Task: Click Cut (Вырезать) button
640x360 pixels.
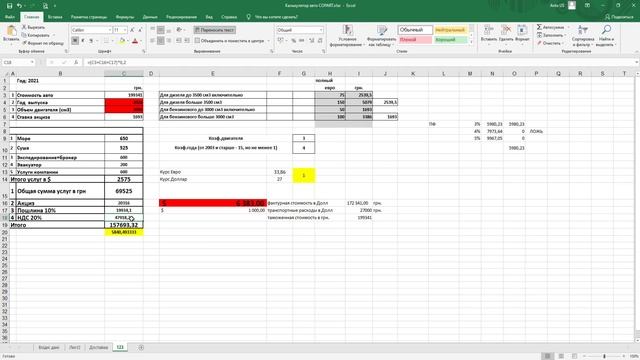Action: tap(33, 27)
